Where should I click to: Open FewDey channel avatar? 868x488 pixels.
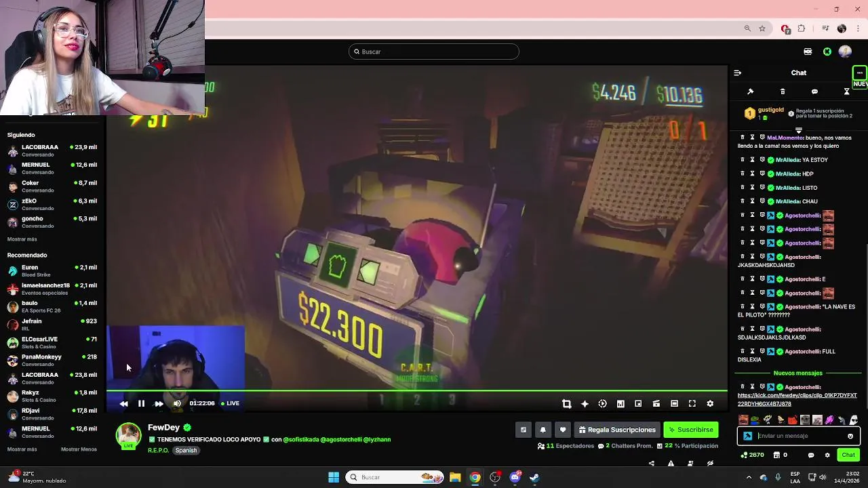click(128, 436)
